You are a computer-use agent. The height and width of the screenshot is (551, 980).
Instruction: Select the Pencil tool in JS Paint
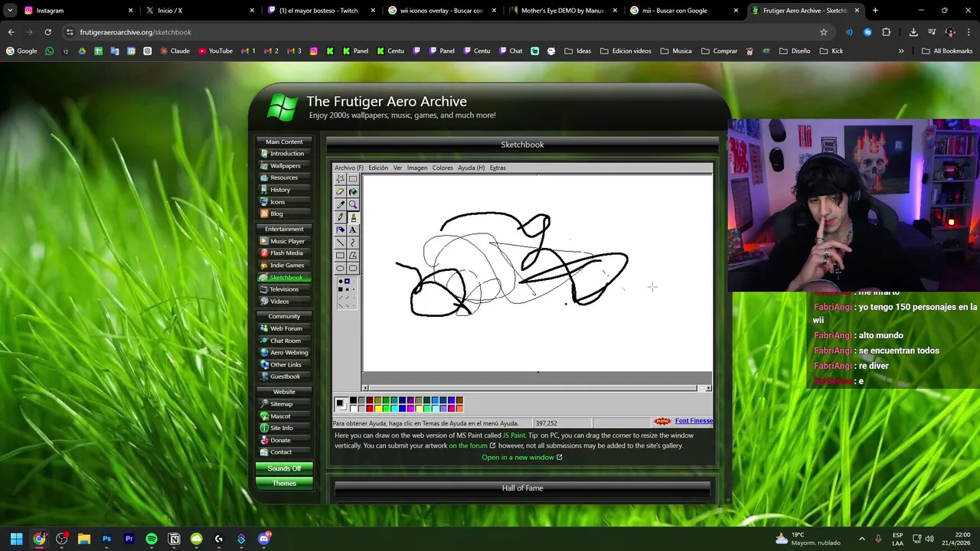(x=340, y=217)
